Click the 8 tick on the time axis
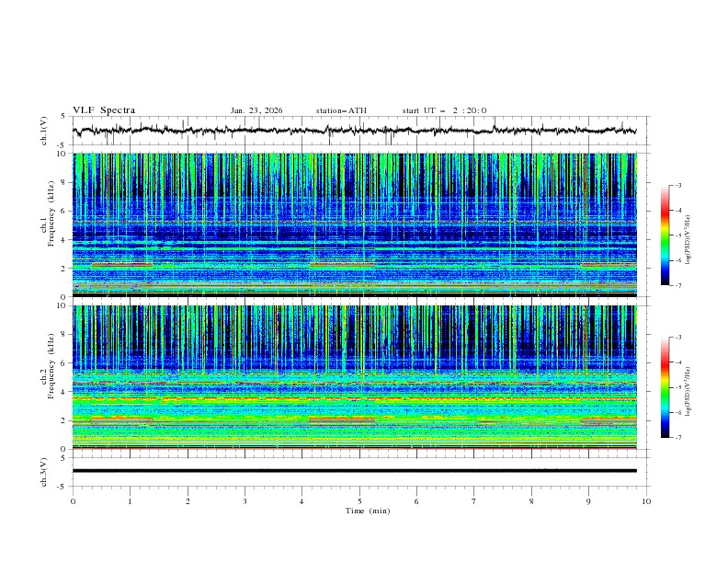This screenshot has width=728, height=563. (x=531, y=501)
